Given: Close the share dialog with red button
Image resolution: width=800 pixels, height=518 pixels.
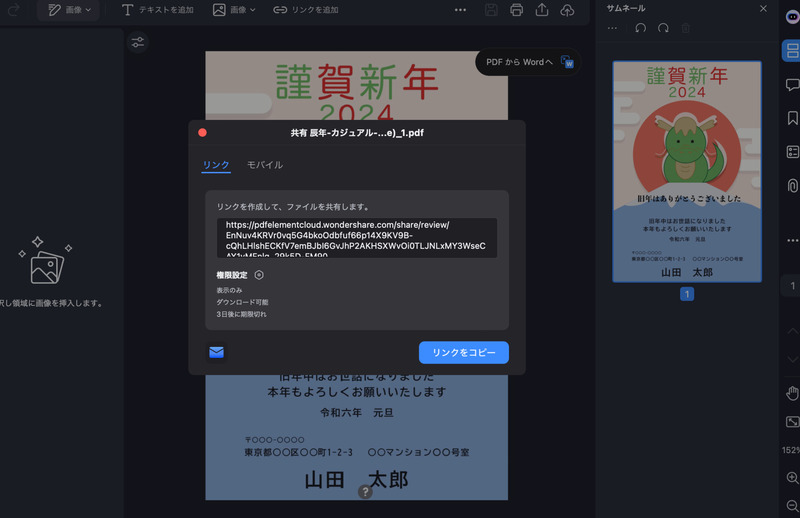Looking at the screenshot, I should pos(203,133).
